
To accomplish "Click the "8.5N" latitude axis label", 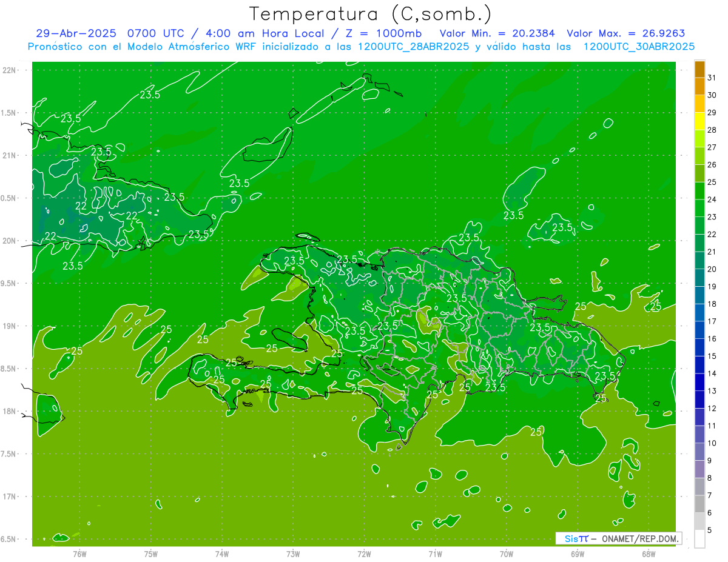I will (x=8, y=369).
